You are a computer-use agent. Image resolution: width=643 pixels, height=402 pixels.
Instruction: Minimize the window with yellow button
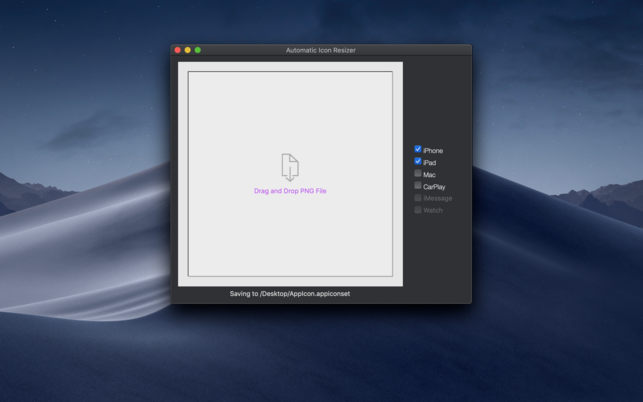click(x=187, y=50)
